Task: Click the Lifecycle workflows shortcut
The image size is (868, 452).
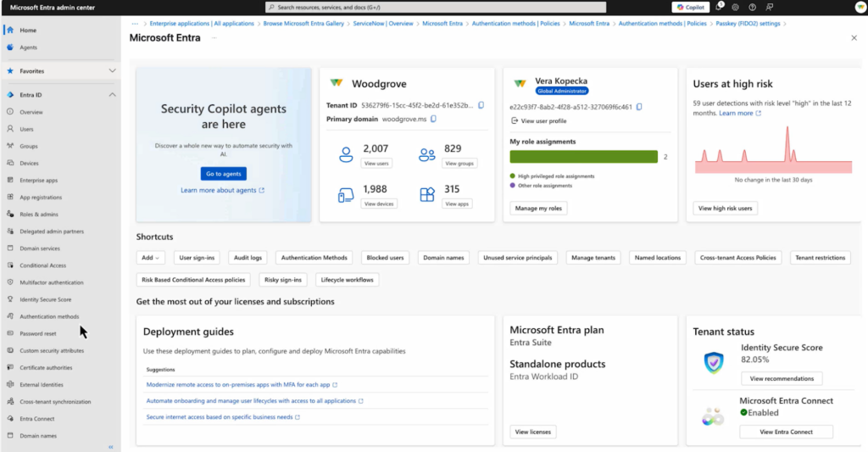Action: [347, 280]
